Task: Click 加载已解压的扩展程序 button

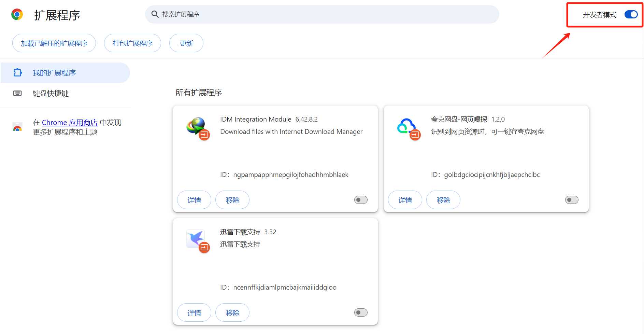Action: click(54, 43)
